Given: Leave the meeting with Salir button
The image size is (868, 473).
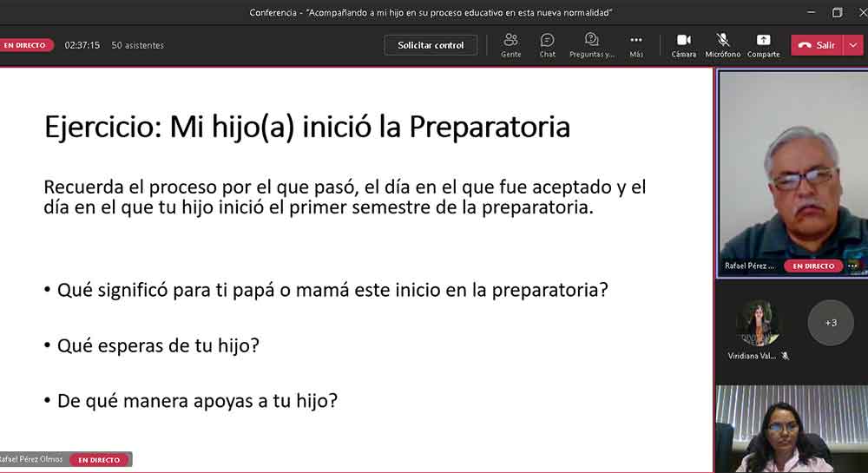Looking at the screenshot, I should coord(817,45).
